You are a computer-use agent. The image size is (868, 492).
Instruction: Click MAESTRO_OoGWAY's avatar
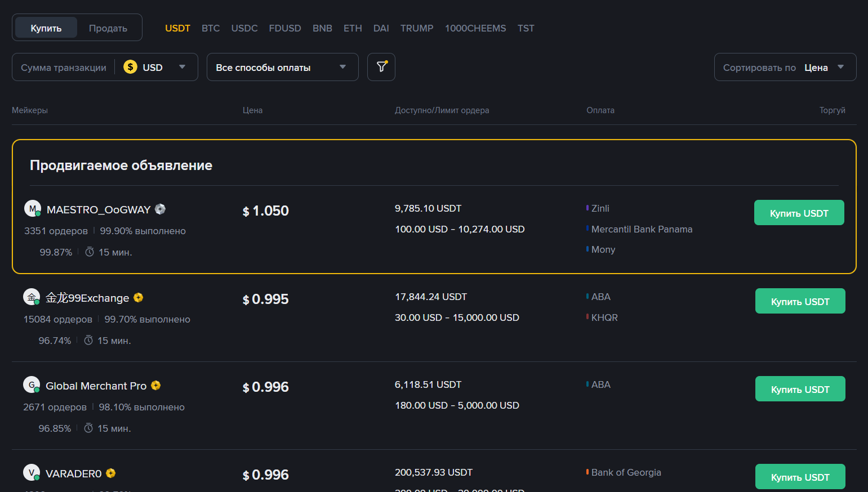point(32,208)
